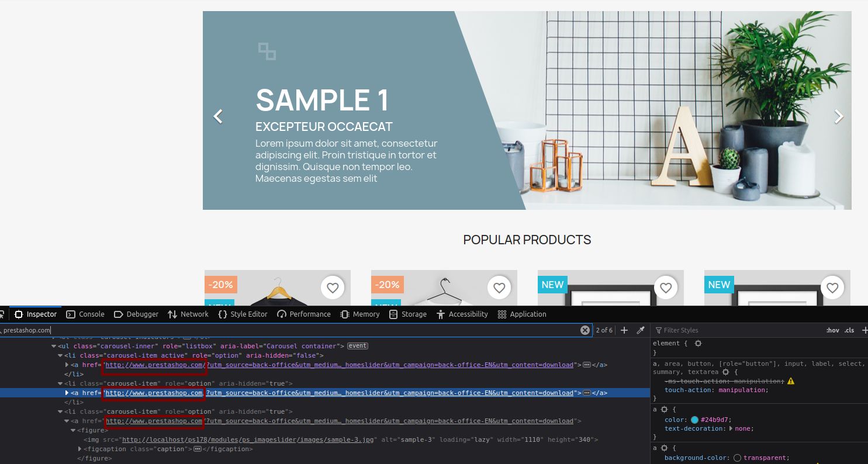868x464 pixels.
Task: Toggle class editing with .cls
Action: tap(849, 330)
